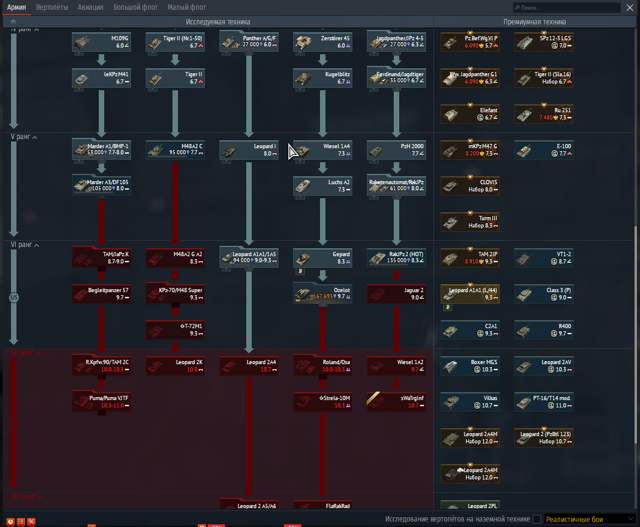Select Leopard 2 (PzBtl 123) pack
Screen dimensions: 640x527
tap(544, 438)
